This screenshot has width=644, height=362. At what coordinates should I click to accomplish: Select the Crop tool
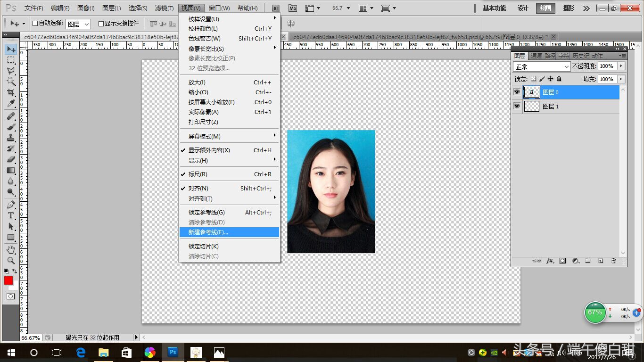pos(10,92)
